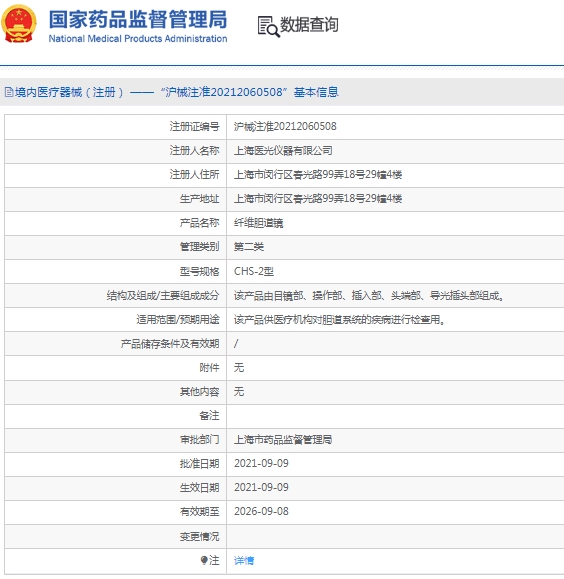
Task: Click the 注册人住所 row label
Action: point(194,175)
